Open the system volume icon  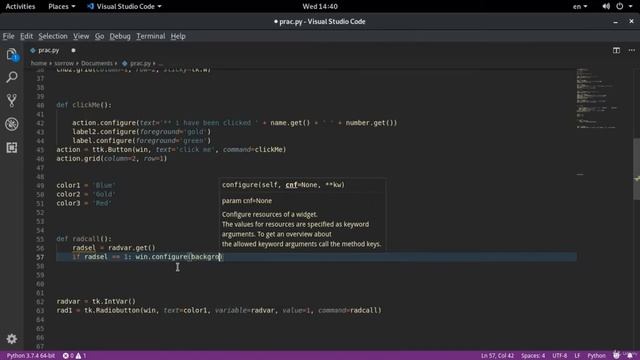(606, 6)
